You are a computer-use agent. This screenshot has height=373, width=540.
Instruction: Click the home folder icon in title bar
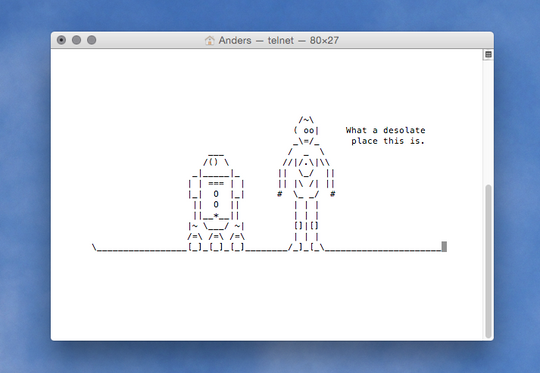[x=209, y=41]
